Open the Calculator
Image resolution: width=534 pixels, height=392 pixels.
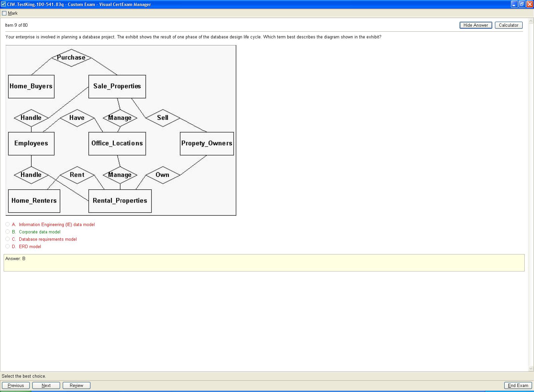click(x=508, y=25)
